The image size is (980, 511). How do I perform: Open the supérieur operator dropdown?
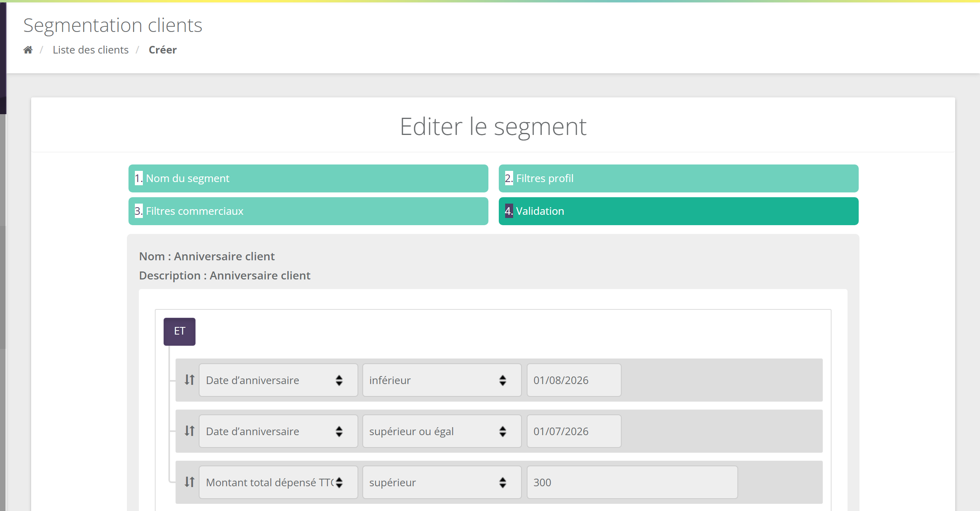[x=442, y=482]
